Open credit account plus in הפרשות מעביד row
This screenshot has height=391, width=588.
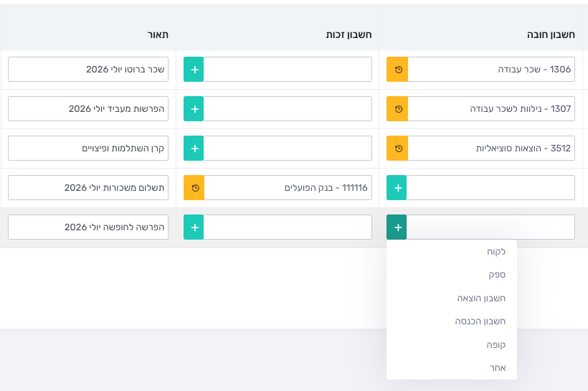click(x=194, y=109)
